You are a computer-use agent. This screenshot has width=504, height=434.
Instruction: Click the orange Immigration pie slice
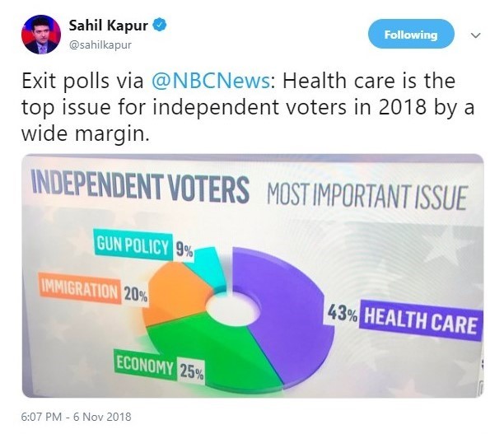[x=174, y=294]
